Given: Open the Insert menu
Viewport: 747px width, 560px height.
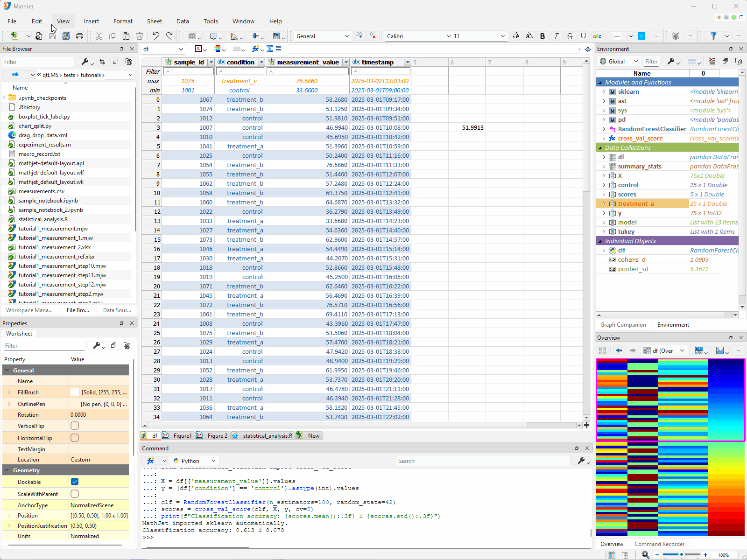Looking at the screenshot, I should point(92,21).
